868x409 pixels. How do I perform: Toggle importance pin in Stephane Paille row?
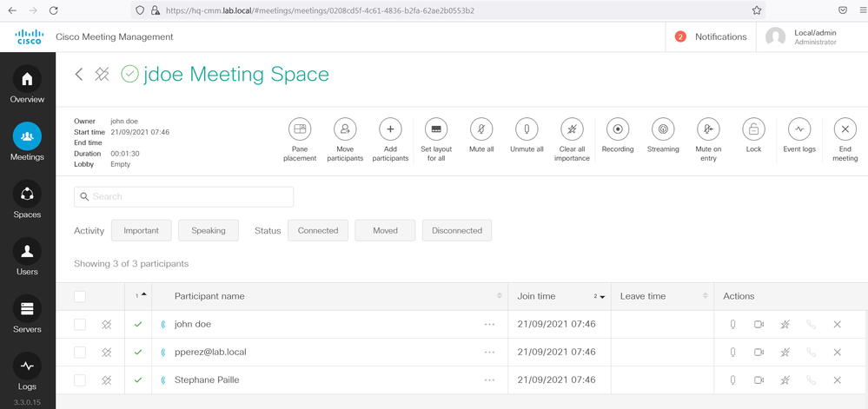click(x=107, y=379)
